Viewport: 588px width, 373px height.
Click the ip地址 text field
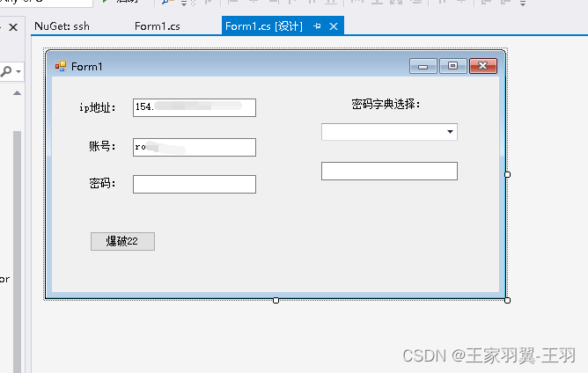[x=195, y=107]
